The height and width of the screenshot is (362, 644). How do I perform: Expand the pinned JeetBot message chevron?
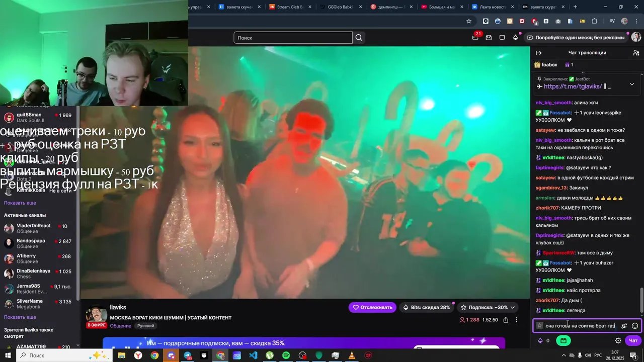[632, 84]
